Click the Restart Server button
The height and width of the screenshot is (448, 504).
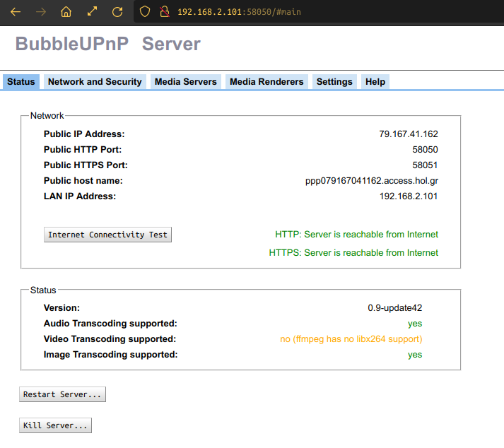pyautogui.click(x=62, y=394)
